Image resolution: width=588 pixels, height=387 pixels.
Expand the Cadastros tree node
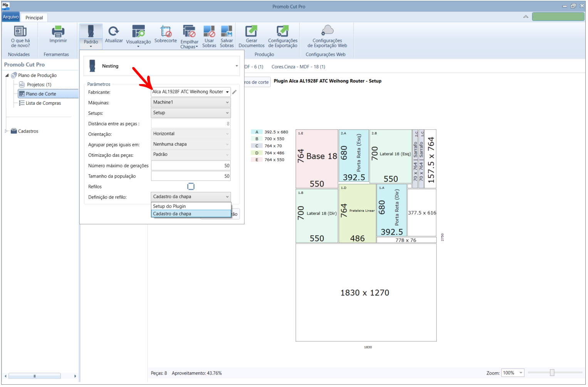6,131
